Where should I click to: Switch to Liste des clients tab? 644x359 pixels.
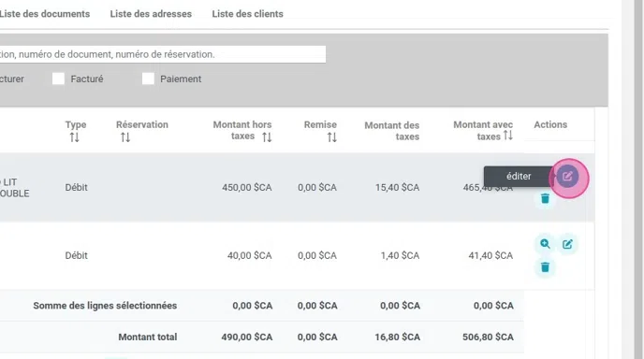pyautogui.click(x=248, y=14)
